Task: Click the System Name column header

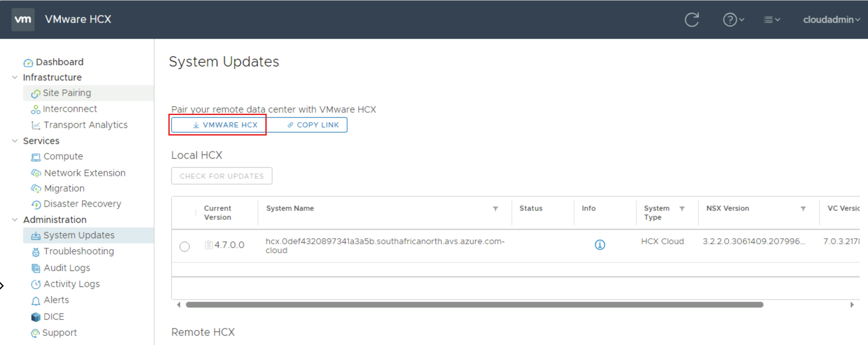Action: tap(290, 208)
